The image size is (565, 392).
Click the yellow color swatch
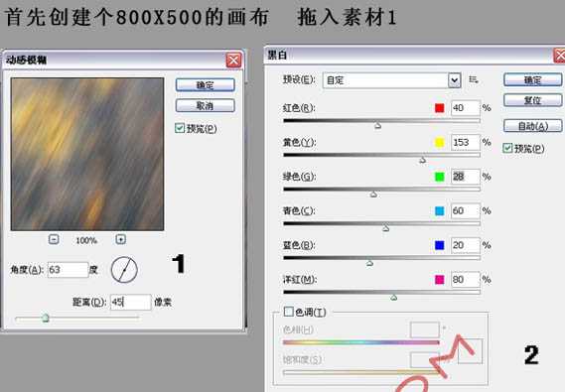439,142
